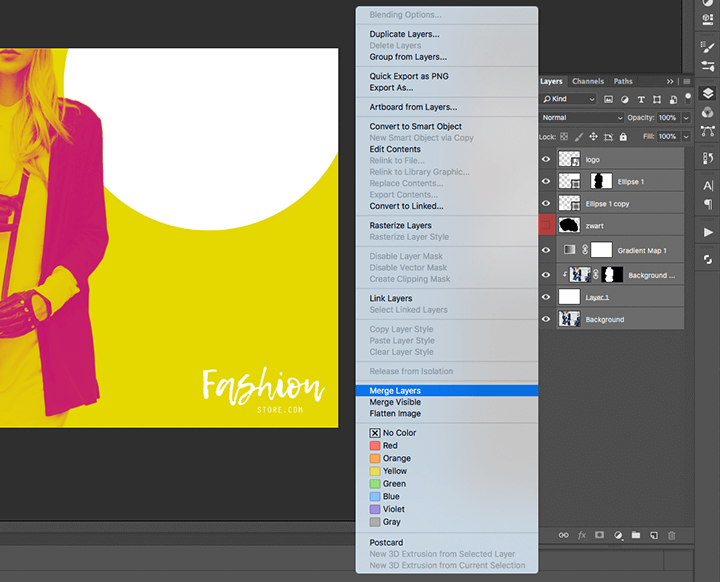
Task: Open the Paragraph panel icon
Action: tap(708, 204)
